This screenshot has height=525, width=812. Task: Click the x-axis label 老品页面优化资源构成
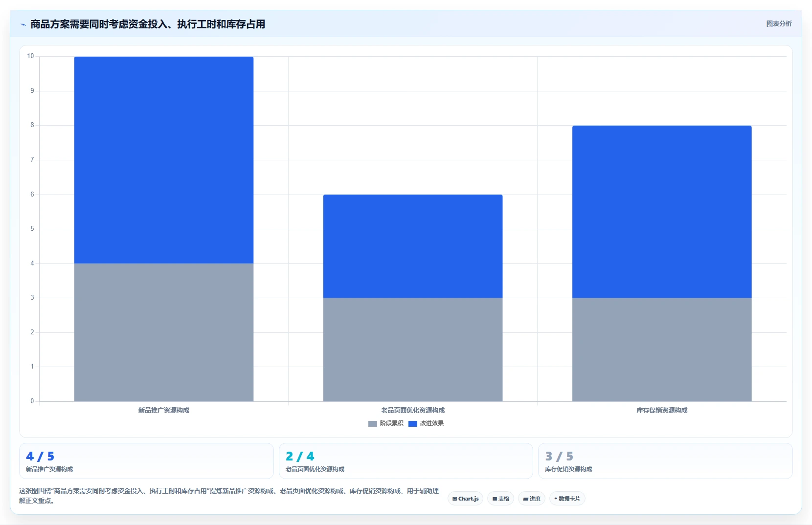pos(413,411)
